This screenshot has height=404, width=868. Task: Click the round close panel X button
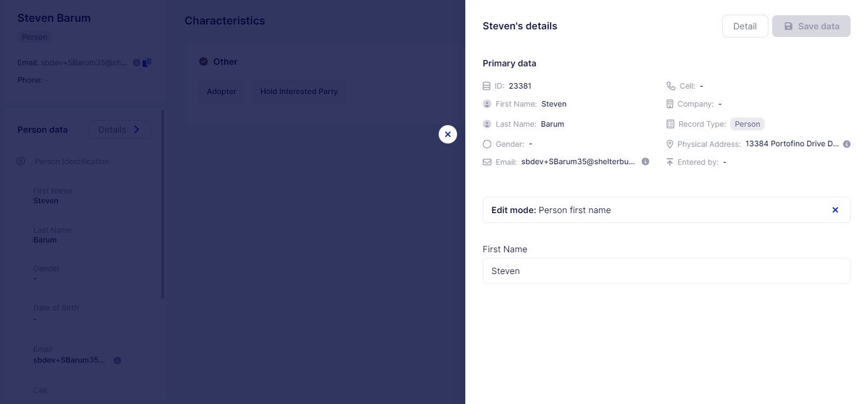(448, 134)
